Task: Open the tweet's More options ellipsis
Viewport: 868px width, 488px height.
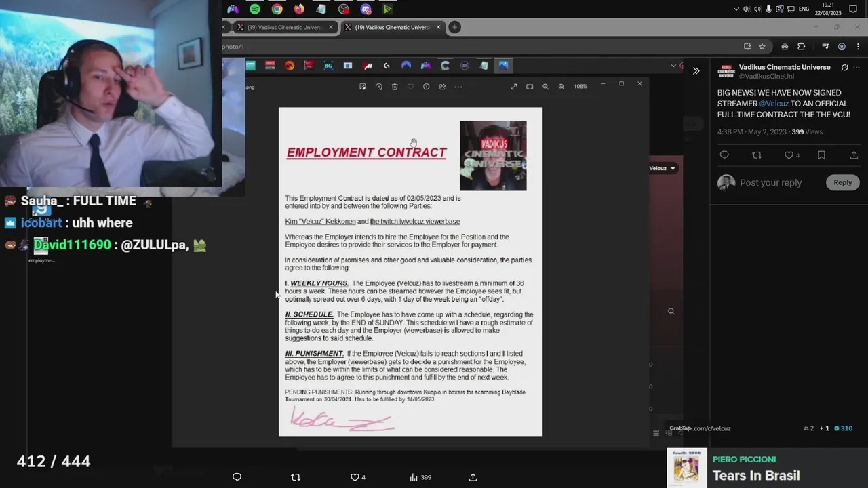Action: click(857, 68)
